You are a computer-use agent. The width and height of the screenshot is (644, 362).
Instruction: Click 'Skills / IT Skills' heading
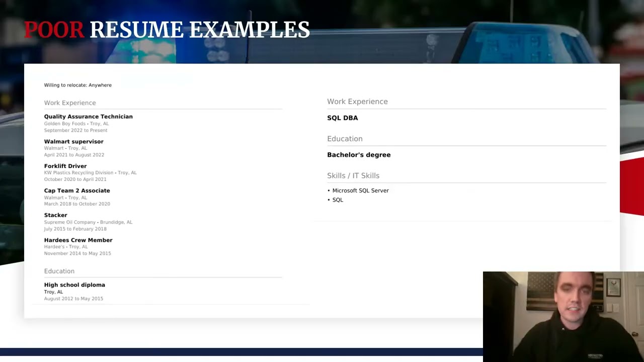[353, 175]
